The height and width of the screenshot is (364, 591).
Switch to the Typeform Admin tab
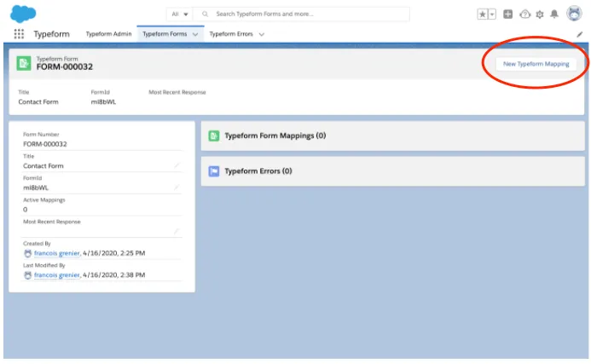108,34
